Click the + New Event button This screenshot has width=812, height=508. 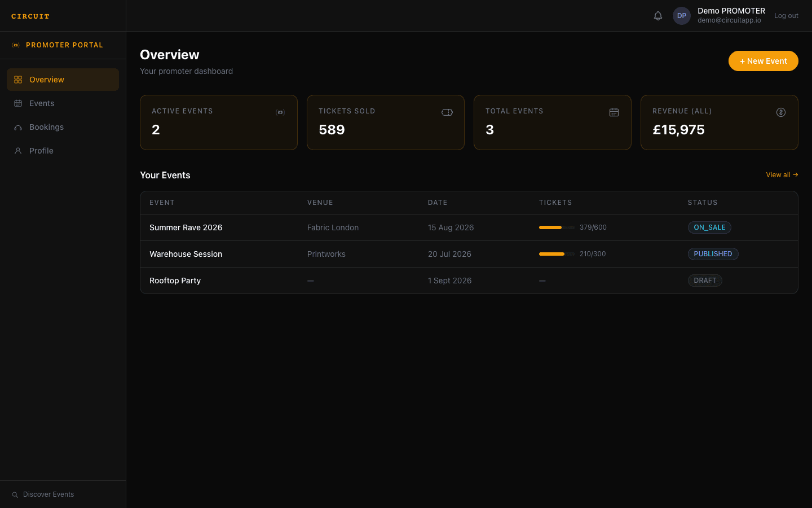click(764, 61)
